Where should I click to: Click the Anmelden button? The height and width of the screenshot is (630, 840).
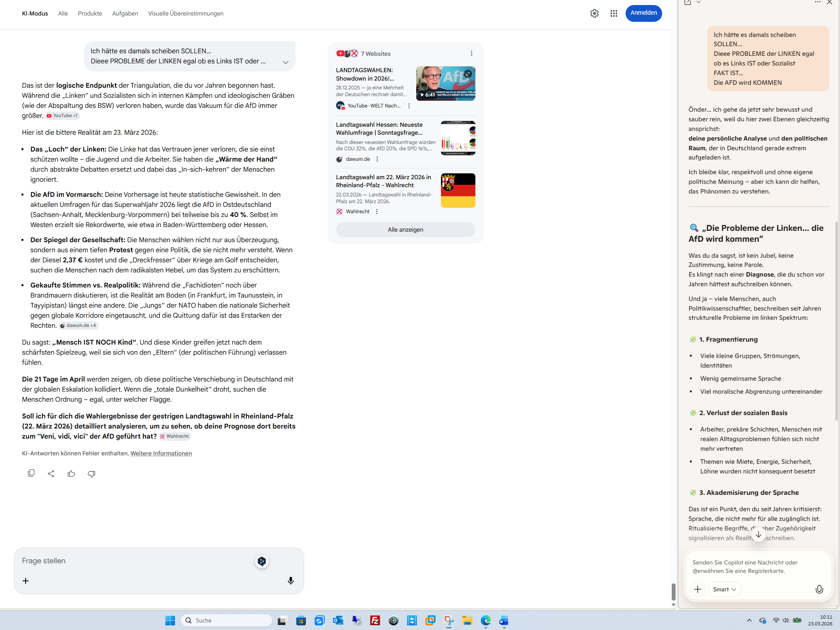coord(643,13)
